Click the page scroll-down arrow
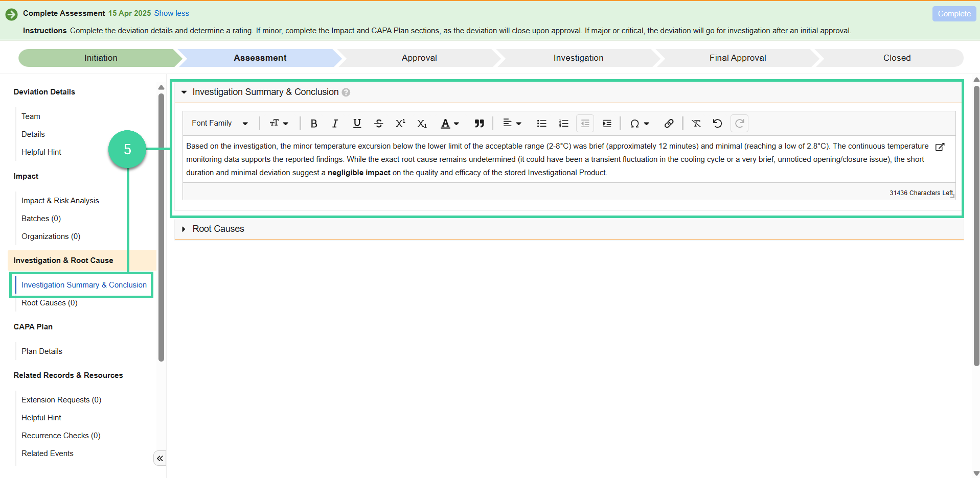980x478 pixels. (x=976, y=473)
